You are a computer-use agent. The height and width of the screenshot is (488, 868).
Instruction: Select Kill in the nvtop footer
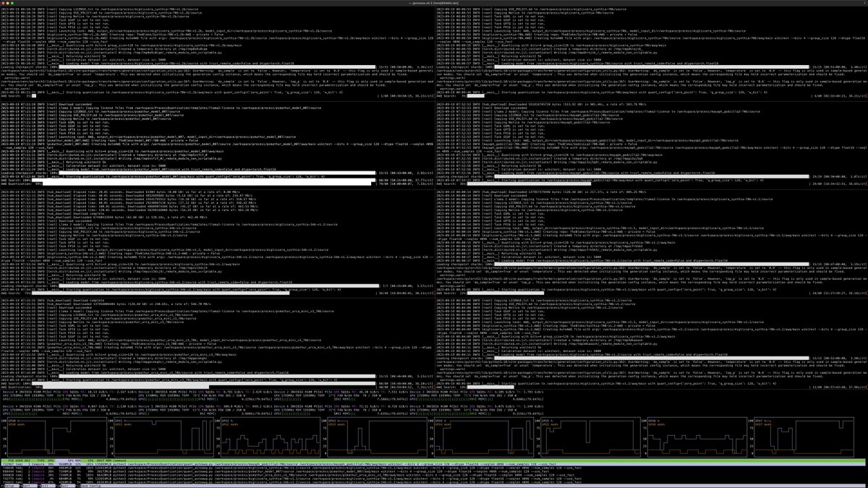point(45,486)
